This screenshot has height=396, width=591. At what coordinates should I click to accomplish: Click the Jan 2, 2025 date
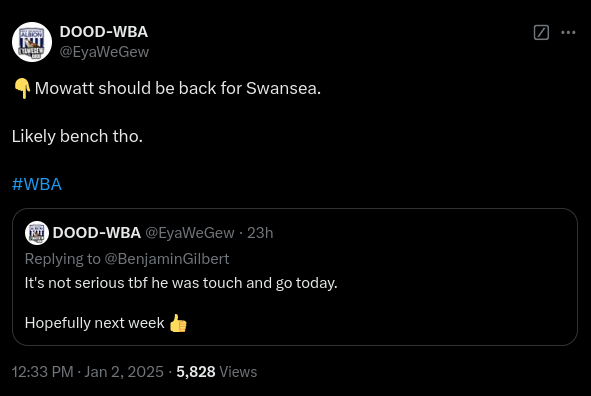(124, 372)
